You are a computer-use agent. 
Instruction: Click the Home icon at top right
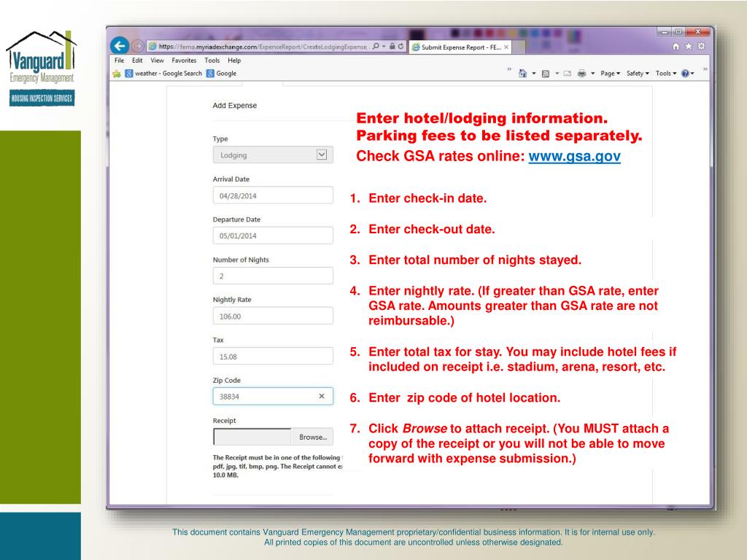click(x=676, y=46)
